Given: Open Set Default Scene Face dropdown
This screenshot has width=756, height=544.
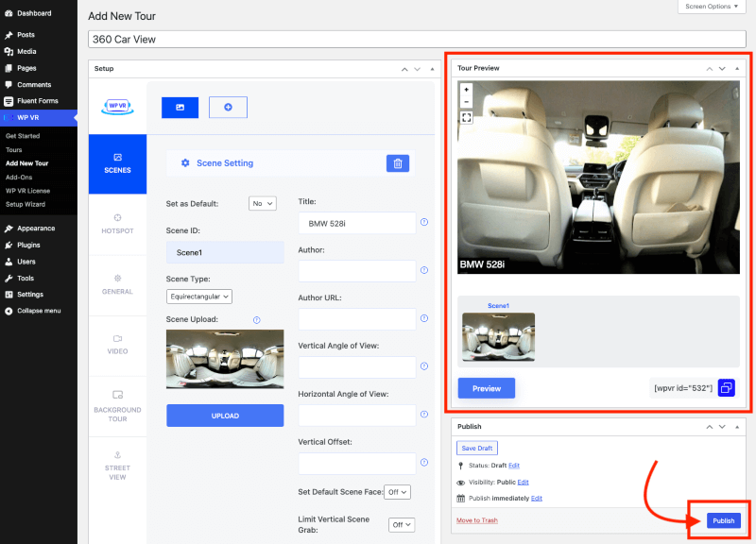Looking at the screenshot, I should click(397, 492).
